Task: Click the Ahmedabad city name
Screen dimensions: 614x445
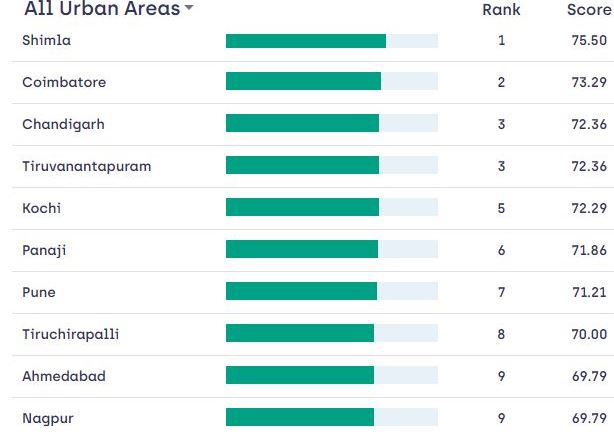Action: point(64,376)
